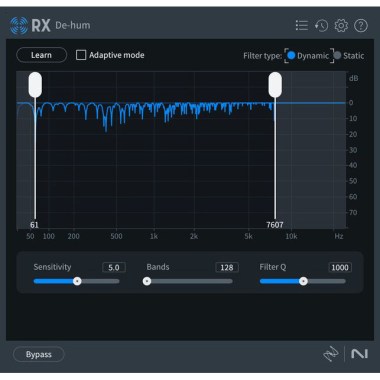
Task: Click the Filter type label
Action: pos(263,56)
